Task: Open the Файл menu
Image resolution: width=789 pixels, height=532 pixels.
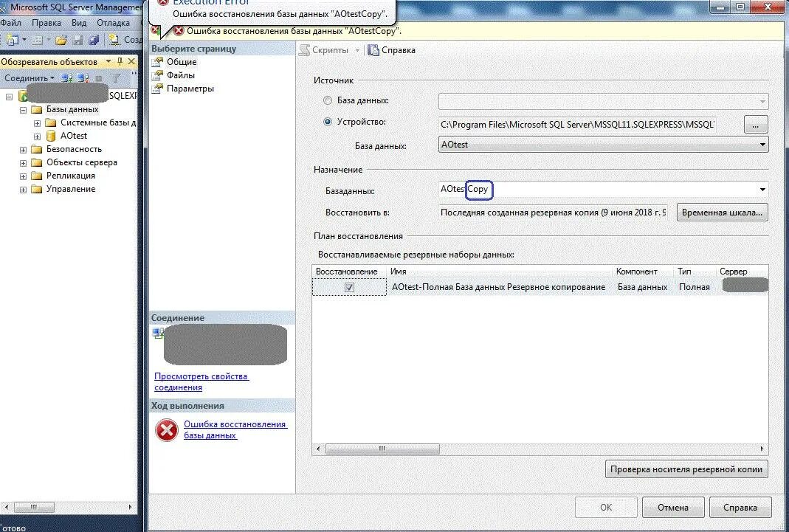Action: pos(10,23)
